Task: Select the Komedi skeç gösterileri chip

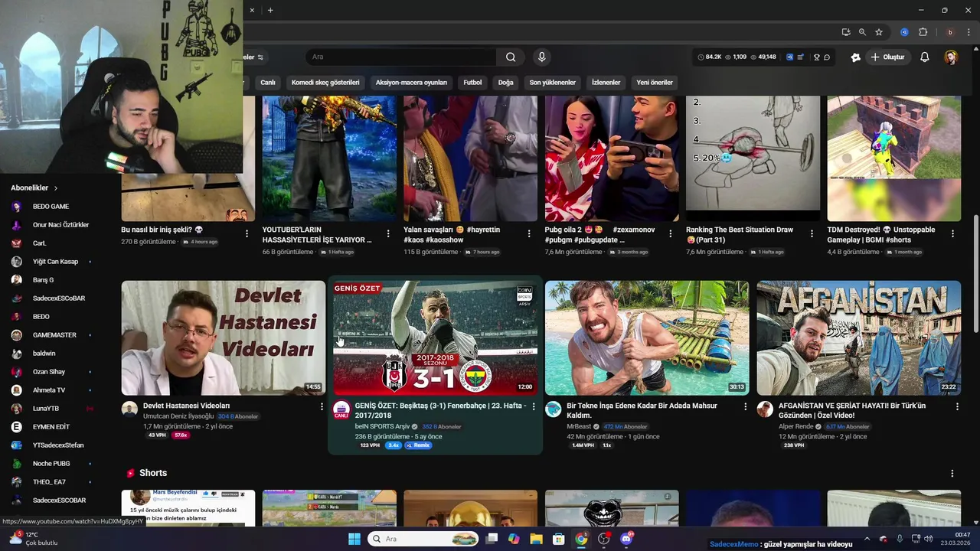Action: point(325,83)
